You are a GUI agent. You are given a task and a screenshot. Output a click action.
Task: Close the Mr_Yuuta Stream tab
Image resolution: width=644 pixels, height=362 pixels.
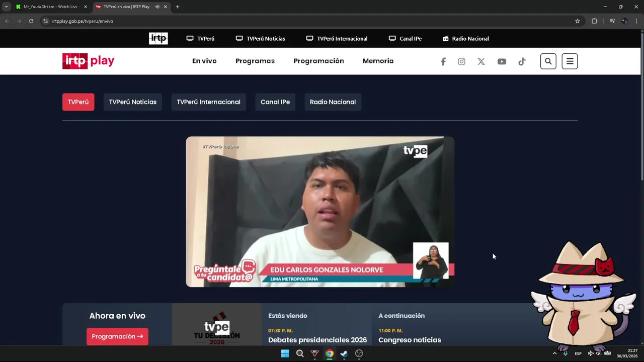pyautogui.click(x=86, y=7)
